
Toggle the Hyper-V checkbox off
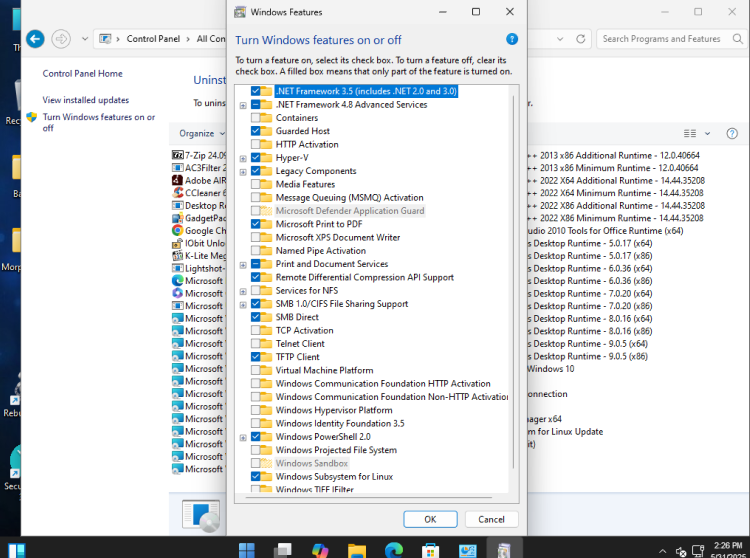tap(255, 158)
